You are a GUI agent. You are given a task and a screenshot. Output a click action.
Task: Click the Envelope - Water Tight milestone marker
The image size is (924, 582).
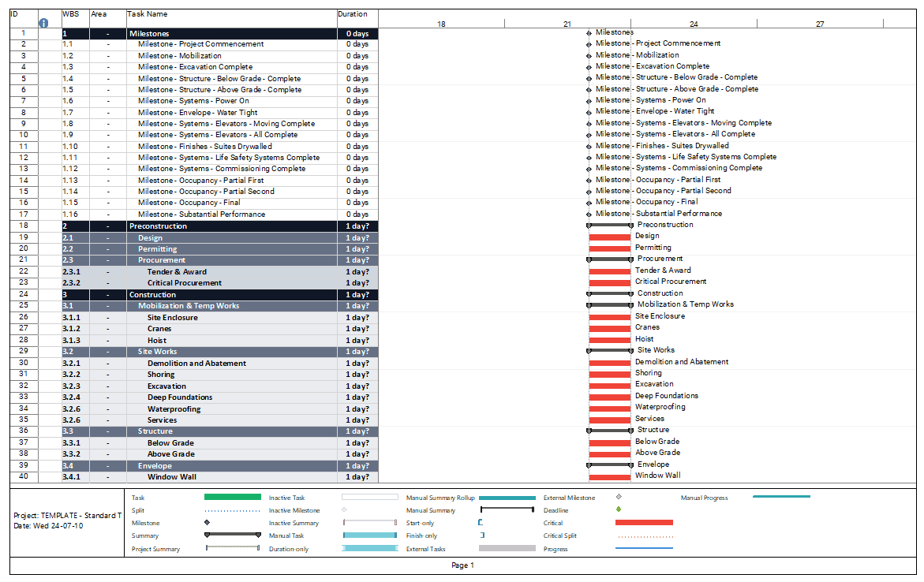(x=588, y=111)
